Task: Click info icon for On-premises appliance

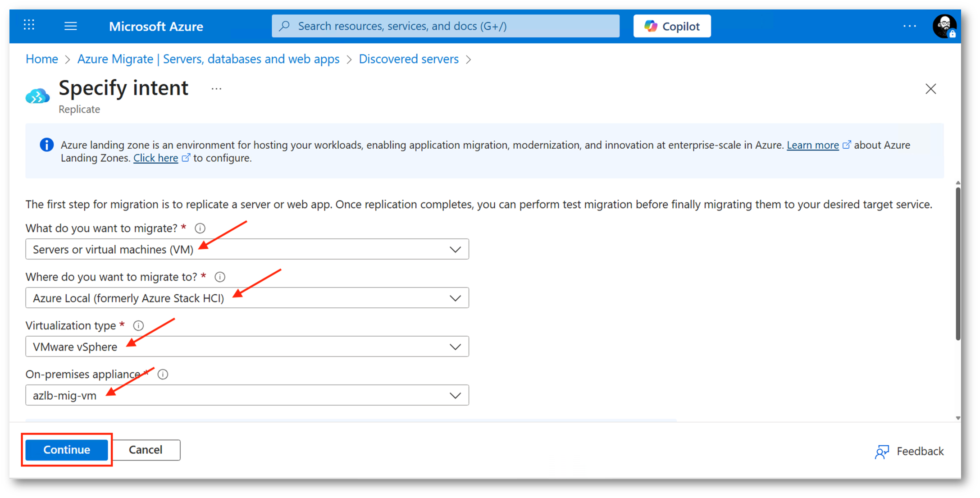Action: (x=163, y=374)
